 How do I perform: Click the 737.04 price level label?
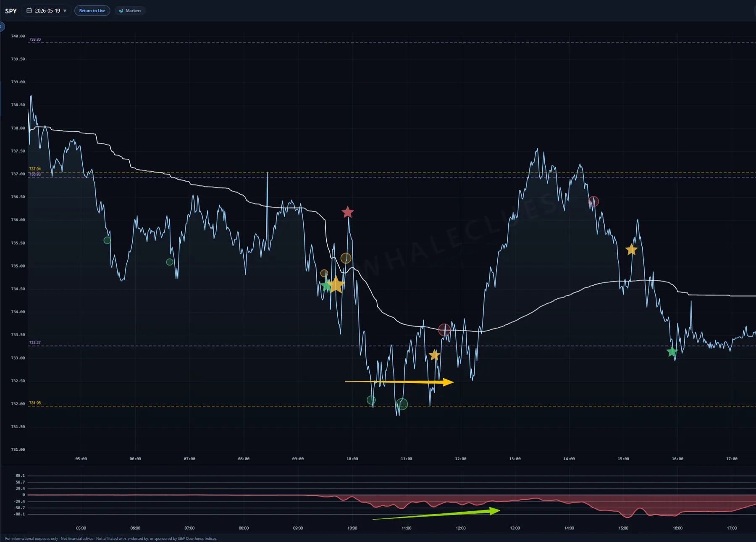[35, 169]
